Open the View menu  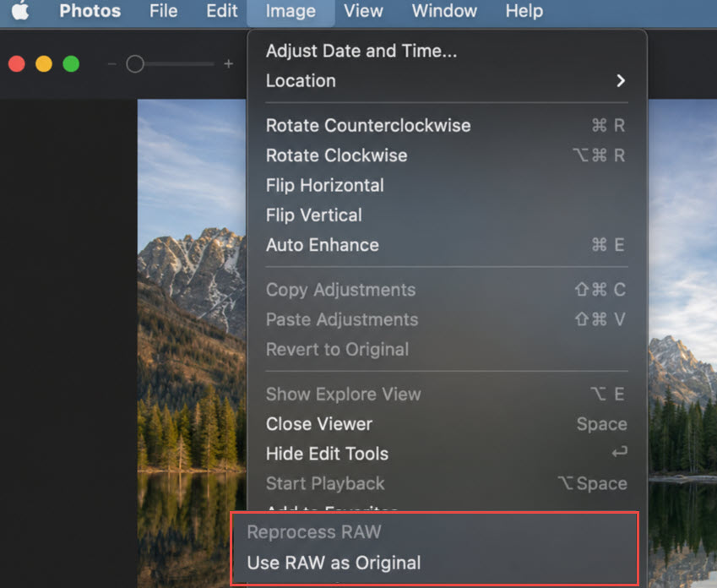coord(363,10)
